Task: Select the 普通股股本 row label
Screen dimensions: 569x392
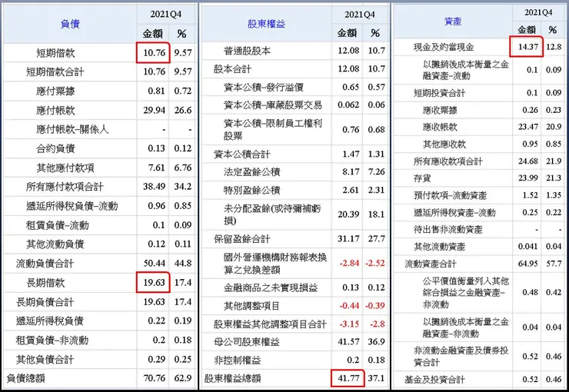Action: 247,51
